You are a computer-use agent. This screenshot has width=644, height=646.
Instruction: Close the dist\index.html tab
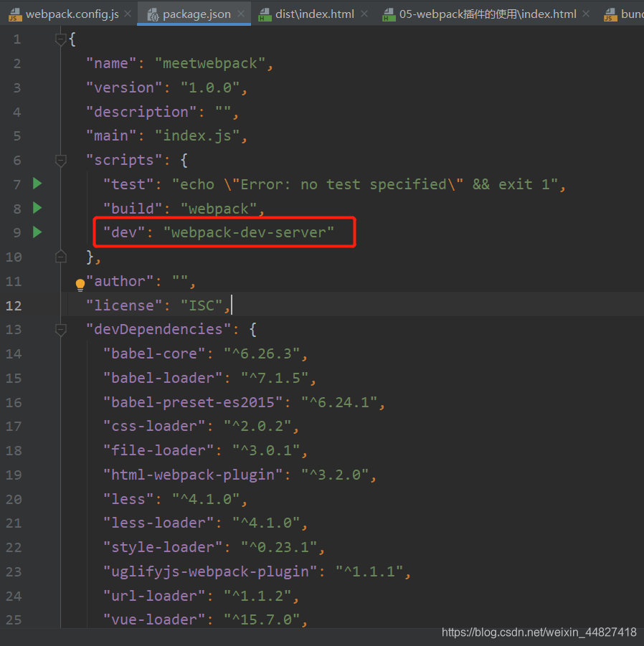364,14
